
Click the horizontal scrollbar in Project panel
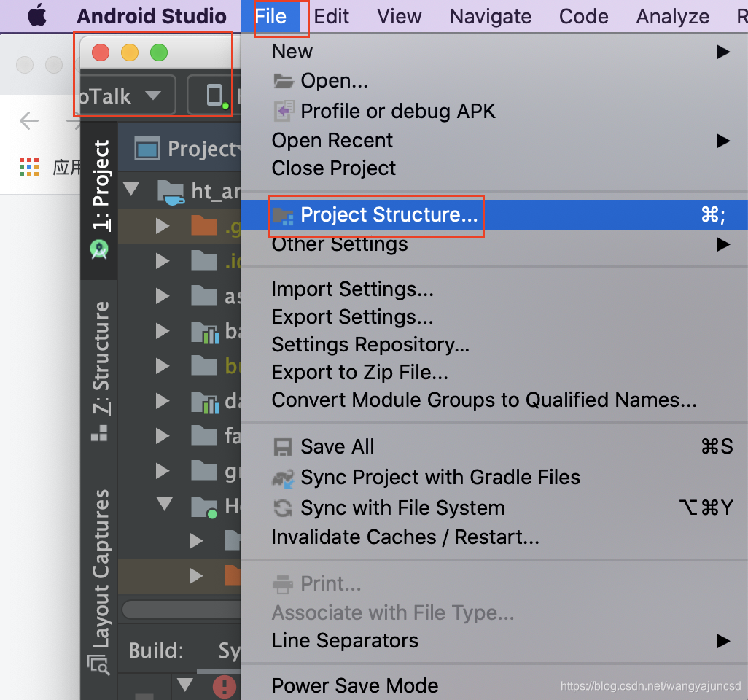(x=182, y=610)
